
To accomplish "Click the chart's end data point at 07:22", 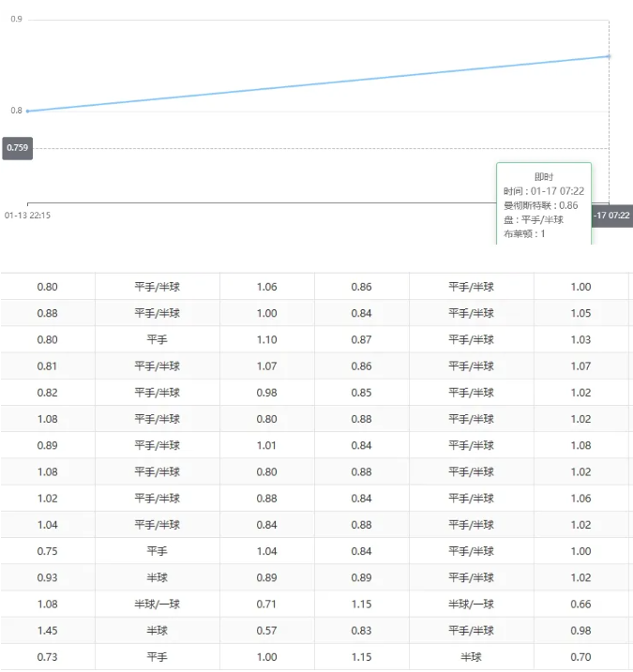I will tap(609, 56).
